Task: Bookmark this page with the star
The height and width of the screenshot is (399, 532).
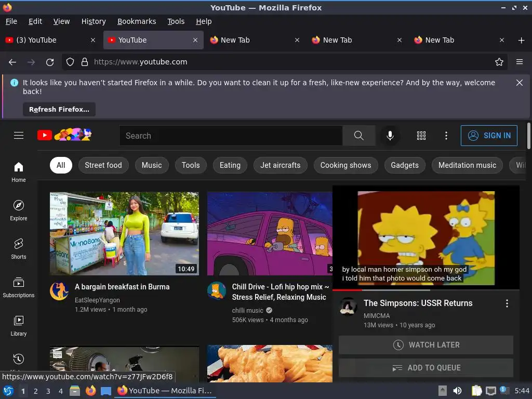Action: point(499,62)
